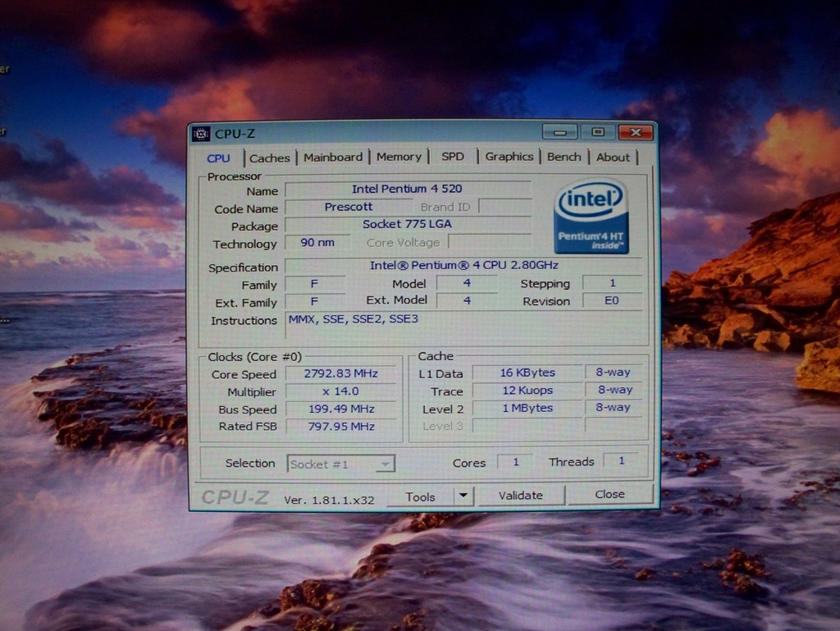The width and height of the screenshot is (840, 631).
Task: Click the empty Core Voltage field
Action: 491,241
